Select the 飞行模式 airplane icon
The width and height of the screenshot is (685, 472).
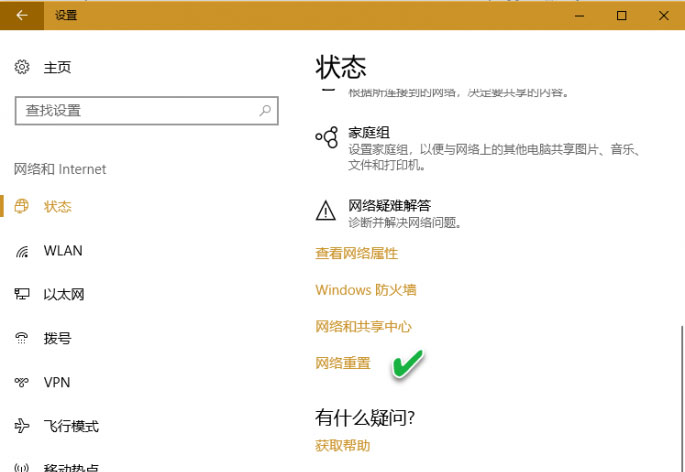(x=22, y=426)
